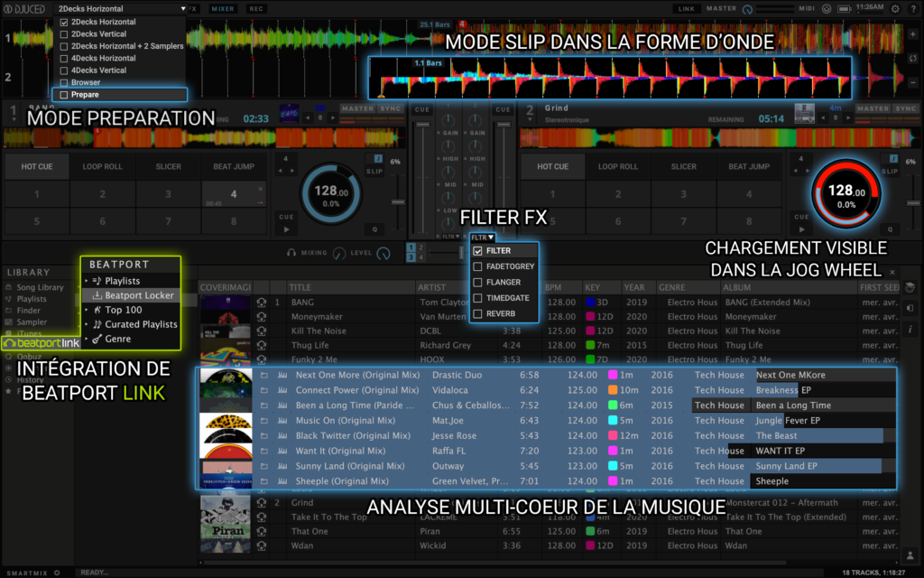The height and width of the screenshot is (578, 924).
Task: Click the Curated Playlists music icon
Action: (x=97, y=324)
